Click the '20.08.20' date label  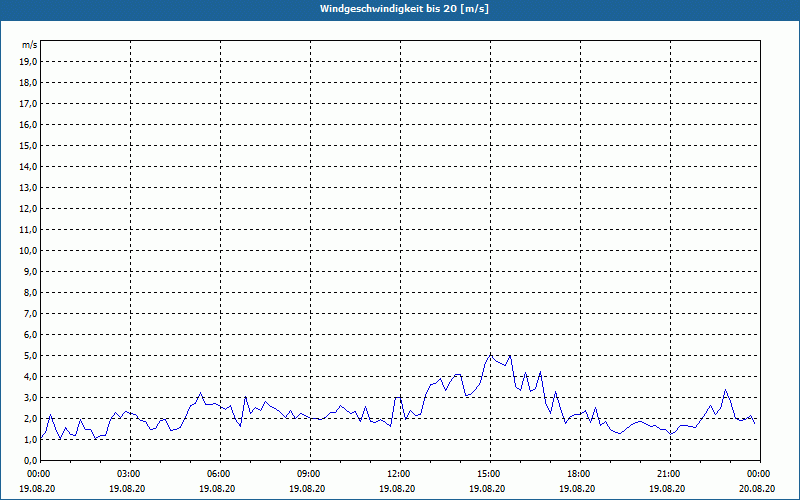(x=757, y=488)
